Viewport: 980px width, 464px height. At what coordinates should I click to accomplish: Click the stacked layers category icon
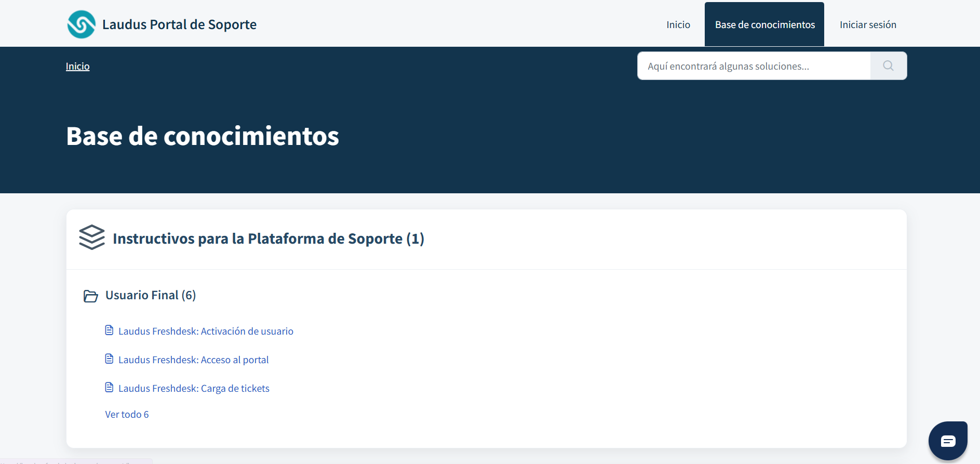tap(92, 237)
